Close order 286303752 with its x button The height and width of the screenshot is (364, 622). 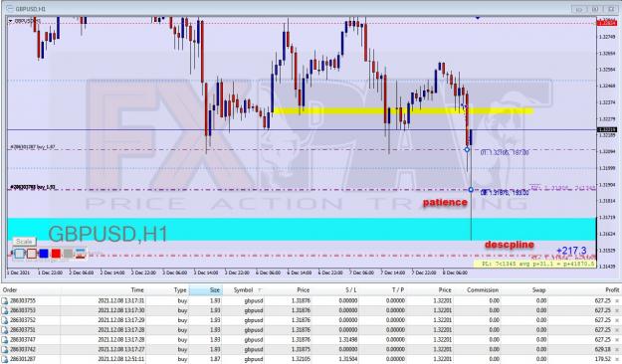tap(617, 320)
